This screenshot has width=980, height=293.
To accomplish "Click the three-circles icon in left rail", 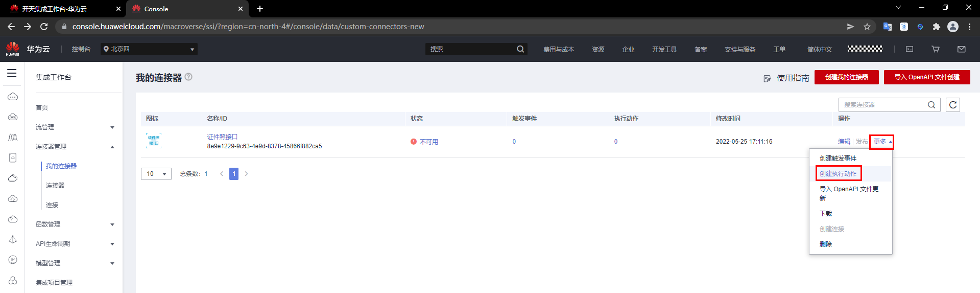I will point(13,280).
